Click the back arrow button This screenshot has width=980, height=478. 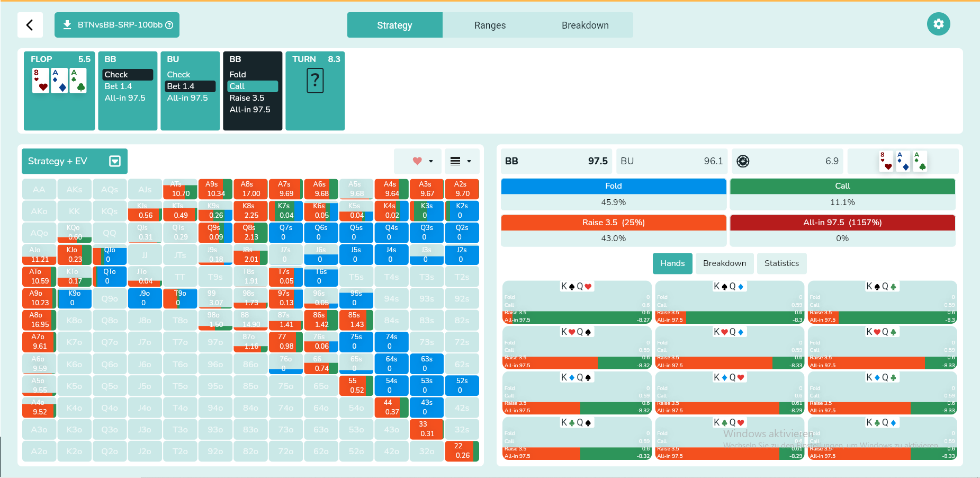(30, 25)
